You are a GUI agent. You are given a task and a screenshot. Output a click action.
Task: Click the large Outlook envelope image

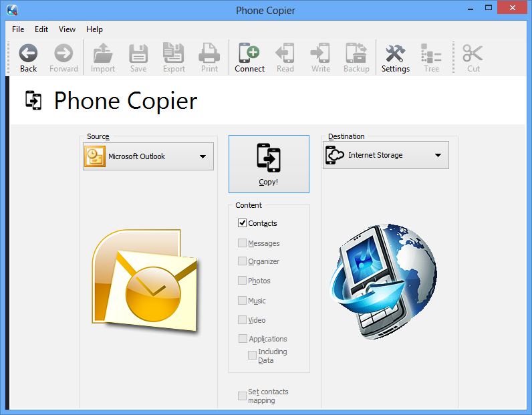pyautogui.click(x=145, y=281)
